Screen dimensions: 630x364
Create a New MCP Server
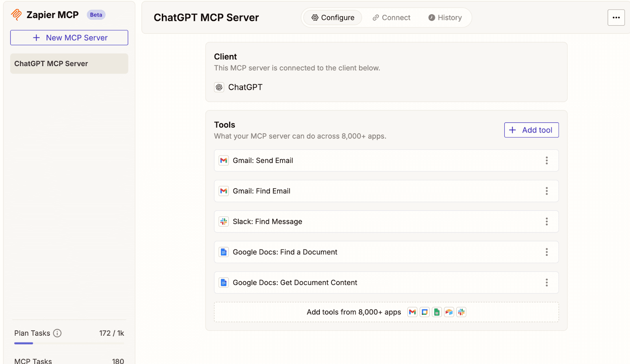tap(69, 38)
